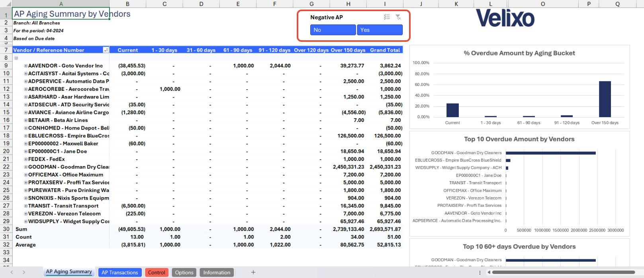Click the 'Negative AP' slicer header
The height and width of the screenshot is (278, 644).
click(x=327, y=17)
